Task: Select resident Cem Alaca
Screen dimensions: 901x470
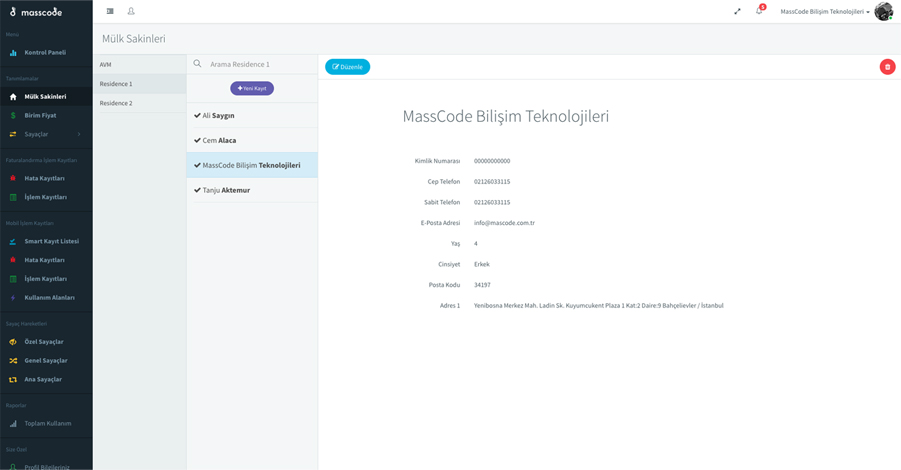Action: point(252,140)
